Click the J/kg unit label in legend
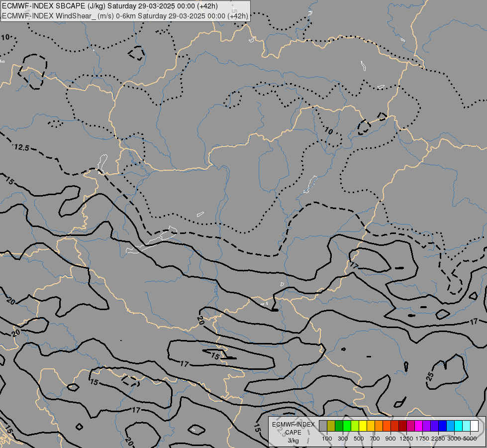Screen dimensions: 487x448 [293, 441]
